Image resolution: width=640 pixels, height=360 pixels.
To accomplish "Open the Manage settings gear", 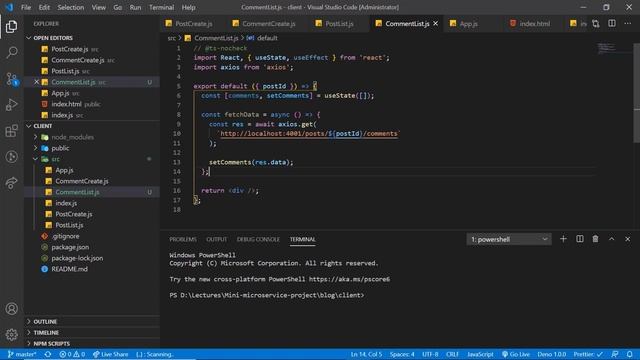I will (x=11, y=335).
